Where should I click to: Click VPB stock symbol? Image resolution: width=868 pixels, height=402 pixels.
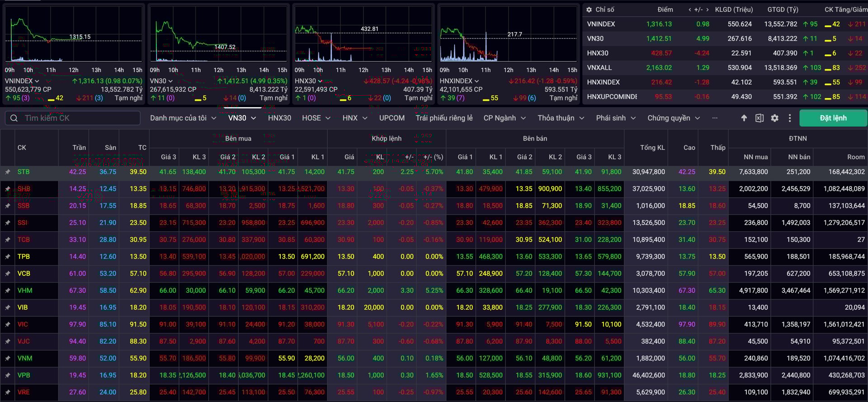pyautogui.click(x=24, y=375)
